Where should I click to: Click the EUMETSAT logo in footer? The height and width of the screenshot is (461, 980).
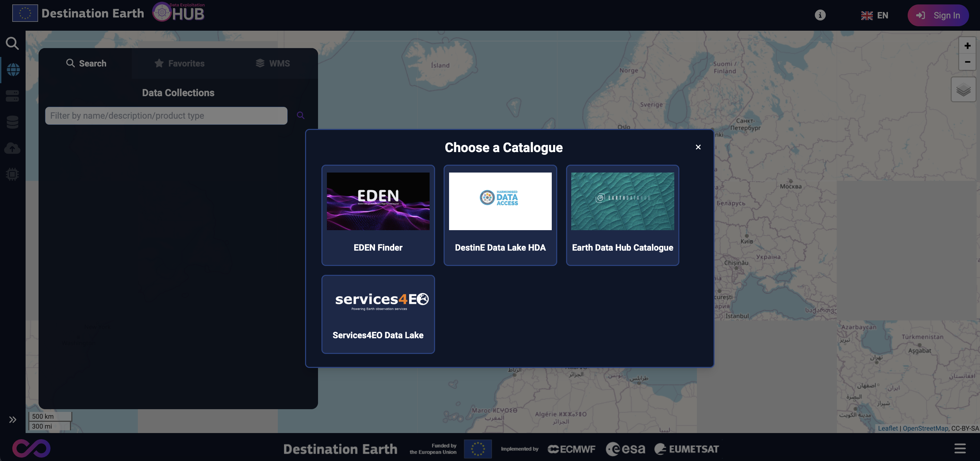coord(687,449)
